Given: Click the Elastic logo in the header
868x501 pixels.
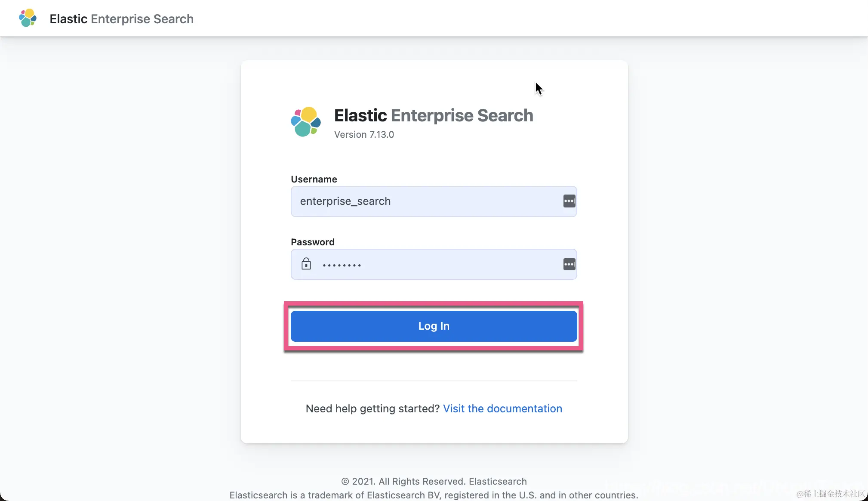Looking at the screenshot, I should (28, 18).
